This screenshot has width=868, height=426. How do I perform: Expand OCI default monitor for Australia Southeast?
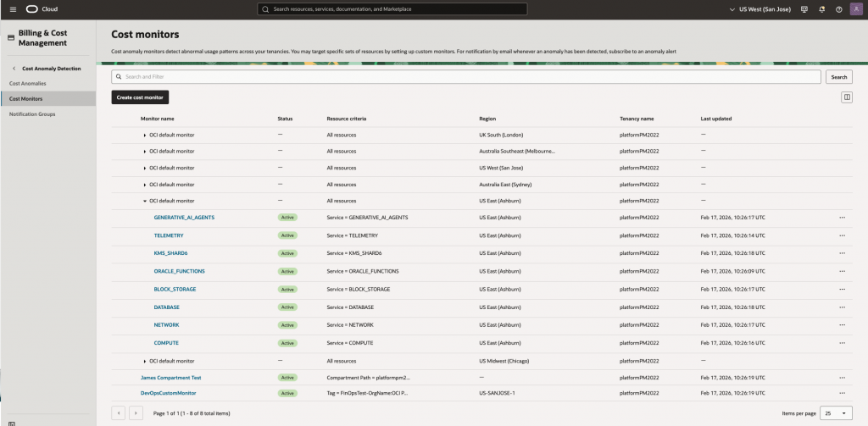(x=145, y=152)
